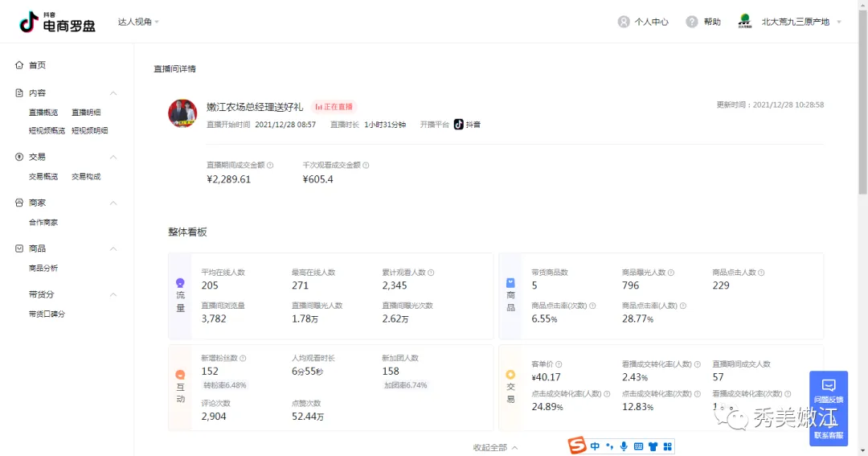The height and width of the screenshot is (456, 868).
Task: Click info icon next to 商品点击人数
Action: [761, 273]
